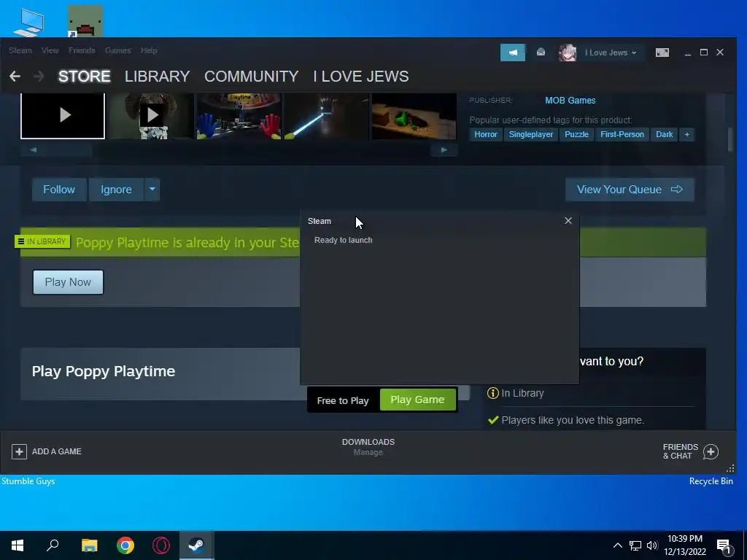The width and height of the screenshot is (747, 560).
Task: Switch to the STORE tab
Action: tap(85, 76)
